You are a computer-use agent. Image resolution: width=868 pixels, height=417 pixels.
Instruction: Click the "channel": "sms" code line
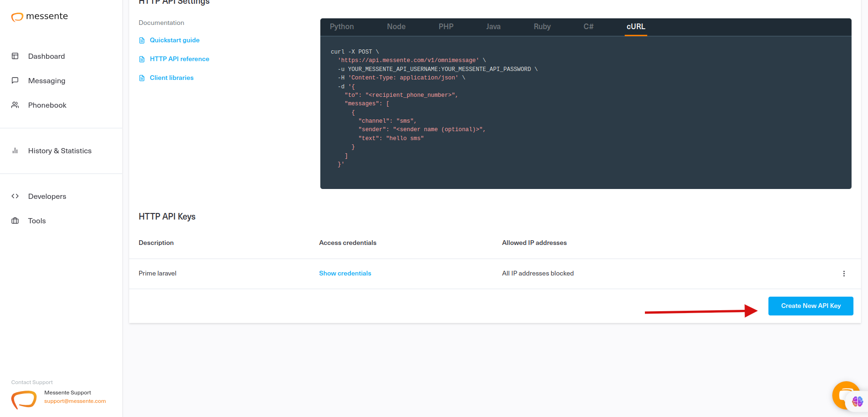pos(387,121)
